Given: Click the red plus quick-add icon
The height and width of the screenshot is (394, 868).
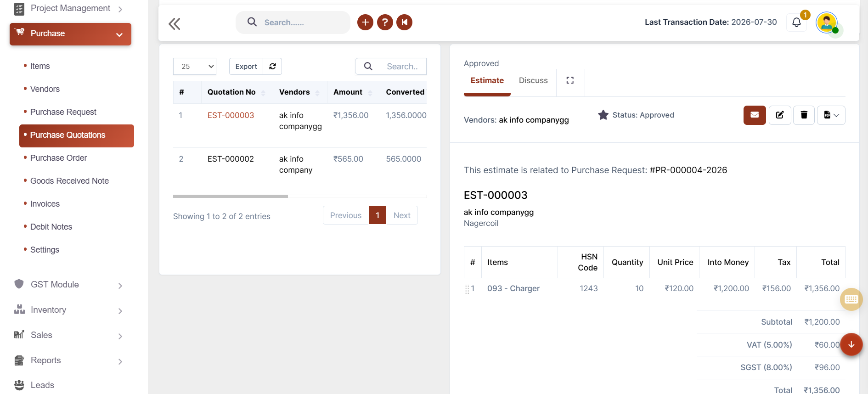Looking at the screenshot, I should [x=365, y=22].
